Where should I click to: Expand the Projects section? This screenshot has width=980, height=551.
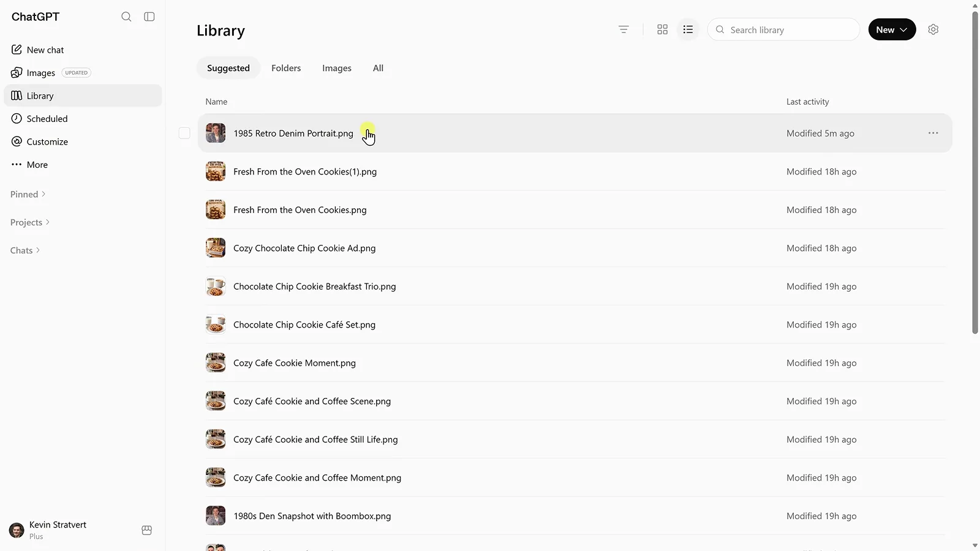30,222
